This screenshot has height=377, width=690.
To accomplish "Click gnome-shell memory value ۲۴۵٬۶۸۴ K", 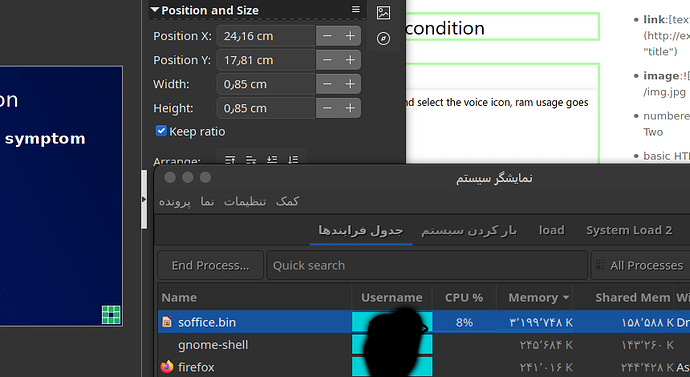I will coord(546,345).
